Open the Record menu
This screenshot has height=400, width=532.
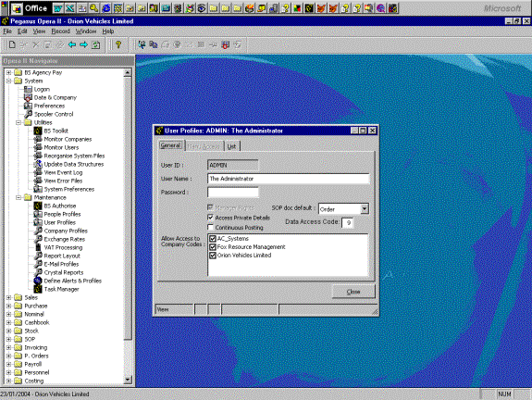point(61,31)
